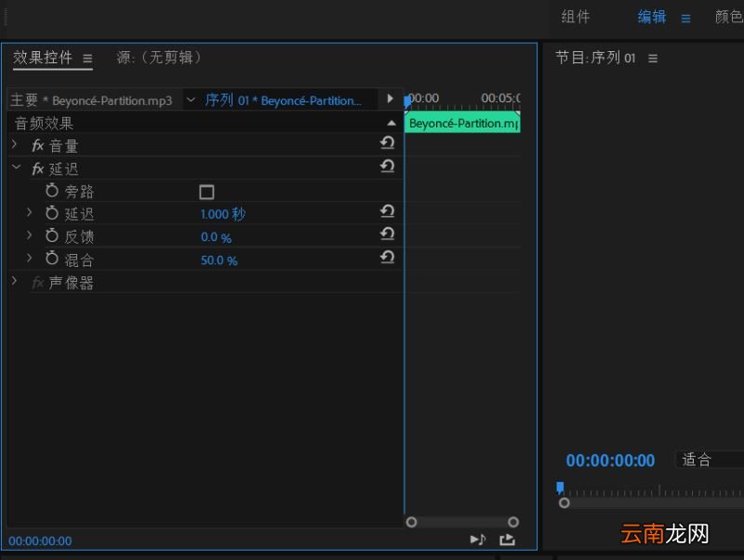This screenshot has width=744, height=560.
Task: Toggle animation stopwatch for 反馈
Action: [x=52, y=235]
